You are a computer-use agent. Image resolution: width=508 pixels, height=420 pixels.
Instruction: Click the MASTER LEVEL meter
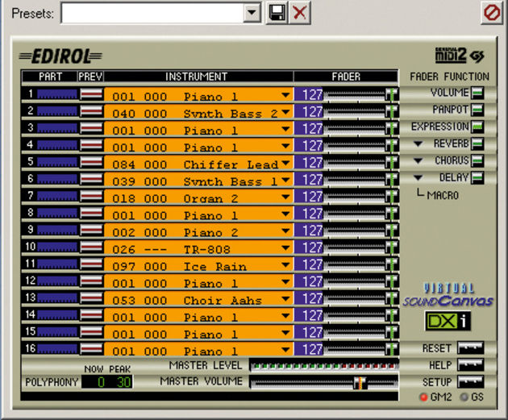click(x=323, y=366)
